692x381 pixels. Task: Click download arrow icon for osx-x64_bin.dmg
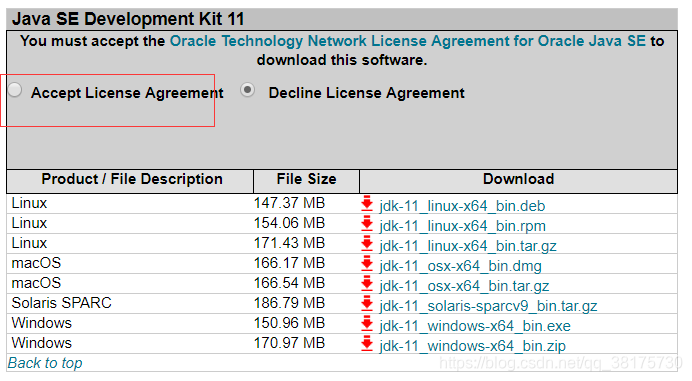point(367,264)
